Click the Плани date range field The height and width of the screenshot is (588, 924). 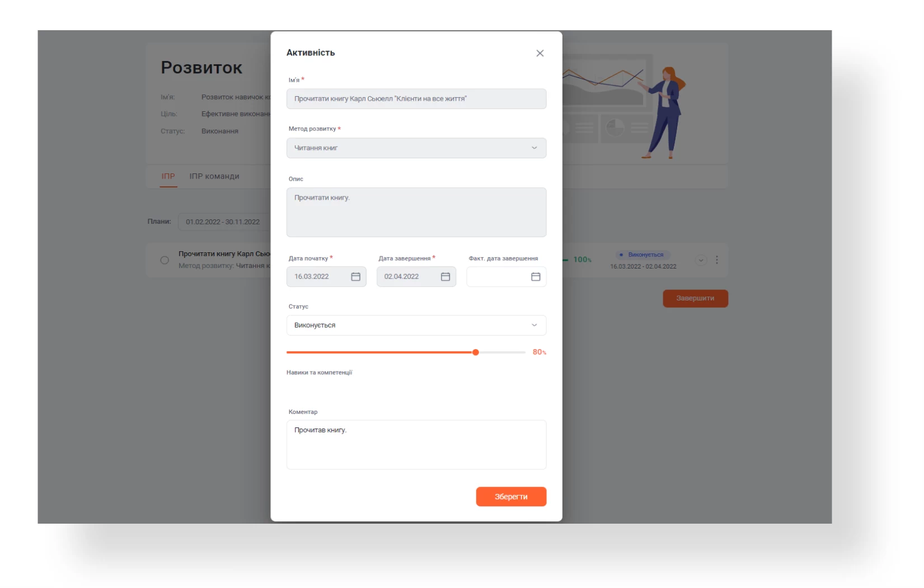coord(224,222)
